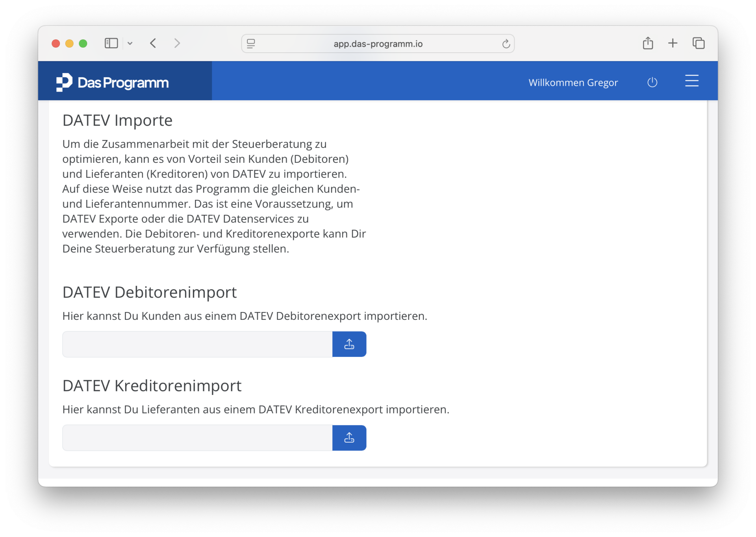The image size is (756, 537).
Task: Open the hamburger menu
Action: coord(691,81)
